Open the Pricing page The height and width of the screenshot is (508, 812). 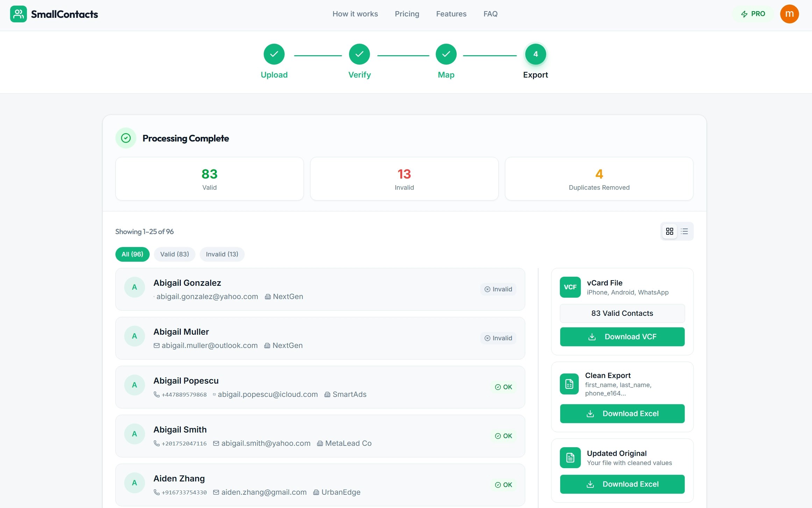click(407, 14)
